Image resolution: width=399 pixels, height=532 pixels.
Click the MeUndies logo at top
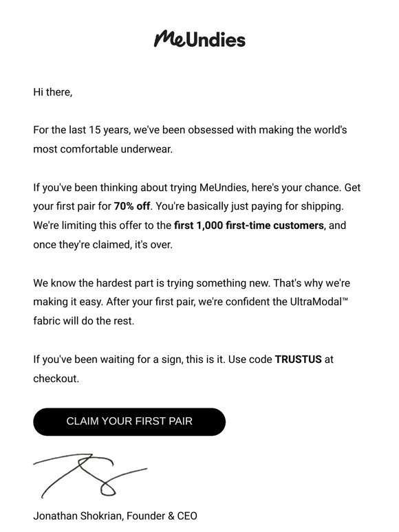199,39
